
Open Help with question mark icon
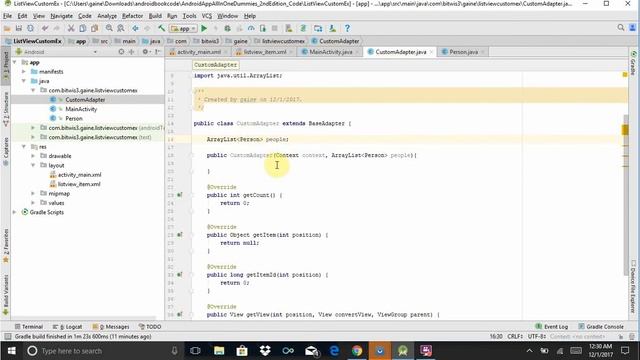[347, 29]
